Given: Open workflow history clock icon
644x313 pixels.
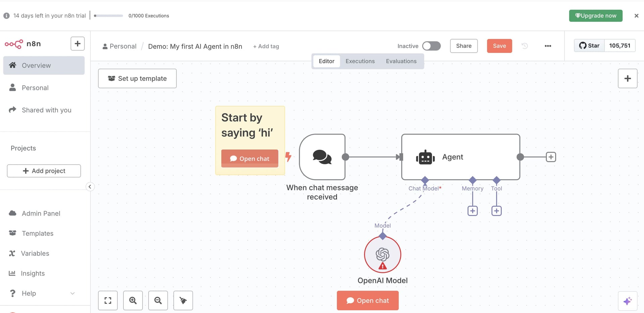Looking at the screenshot, I should [x=525, y=46].
